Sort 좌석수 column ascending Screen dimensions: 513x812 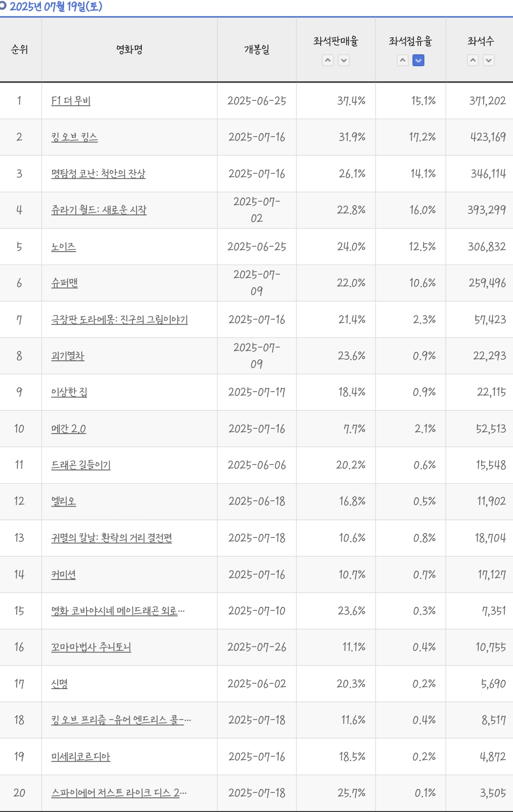point(473,60)
